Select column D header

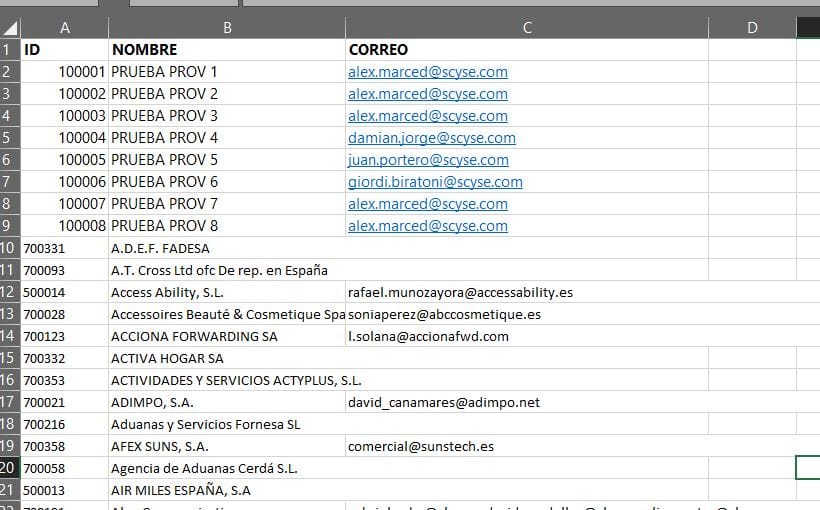[x=752, y=28]
